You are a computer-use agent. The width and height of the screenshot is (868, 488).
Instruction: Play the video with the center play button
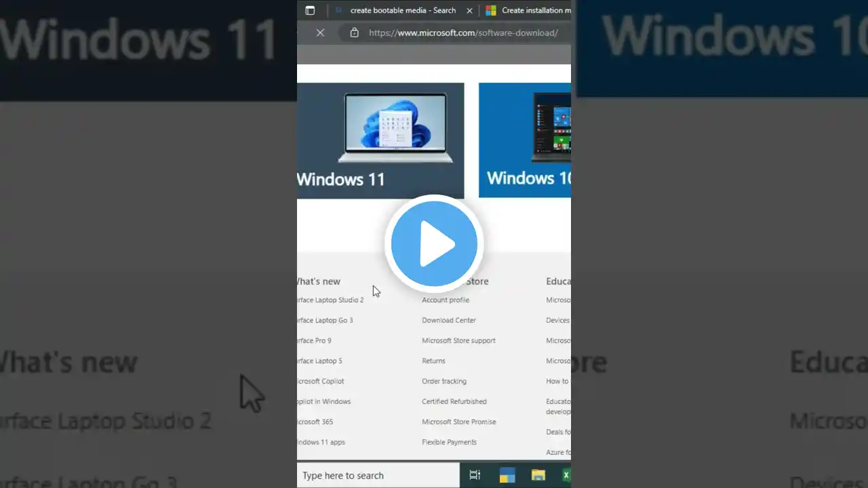434,244
